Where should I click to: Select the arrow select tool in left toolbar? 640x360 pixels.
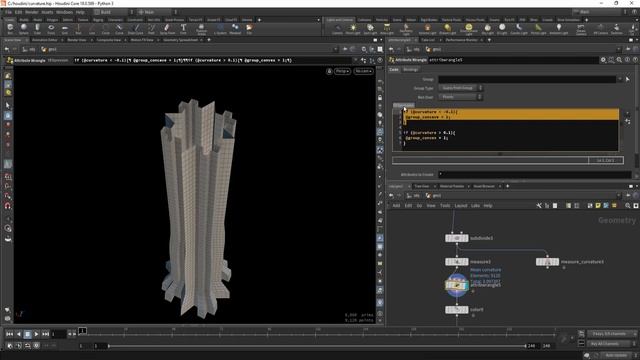pos(8,105)
